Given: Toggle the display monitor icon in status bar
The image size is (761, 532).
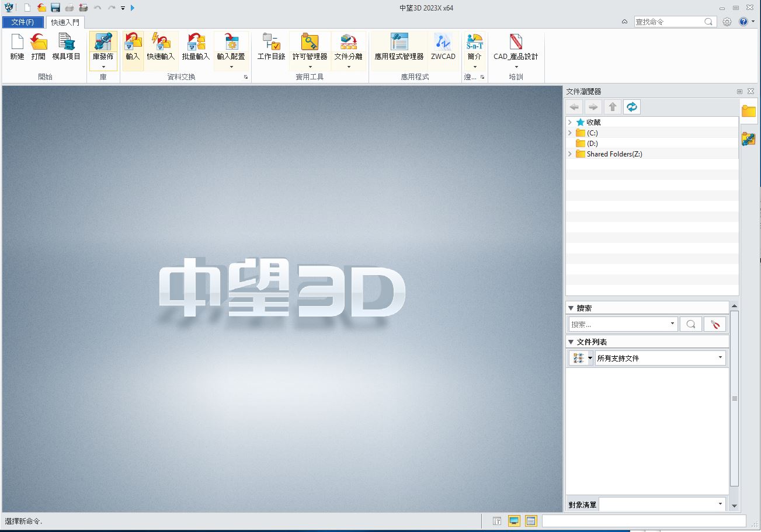Looking at the screenshot, I should 514,521.
